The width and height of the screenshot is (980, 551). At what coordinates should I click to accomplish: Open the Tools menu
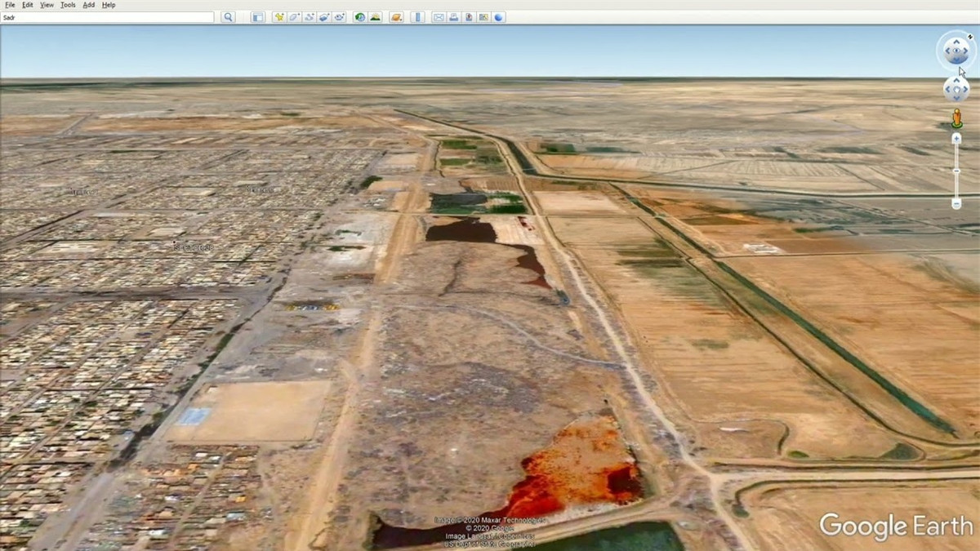pos(67,4)
